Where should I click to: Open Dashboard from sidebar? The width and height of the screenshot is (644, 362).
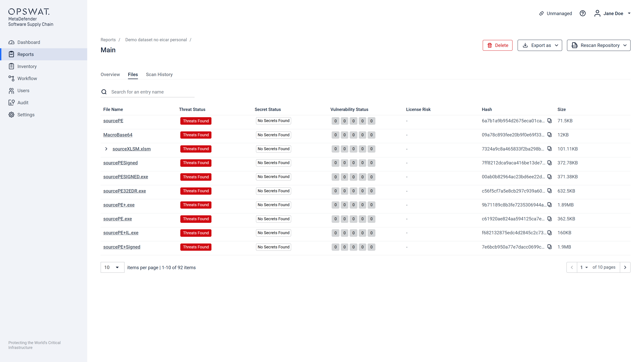29,42
